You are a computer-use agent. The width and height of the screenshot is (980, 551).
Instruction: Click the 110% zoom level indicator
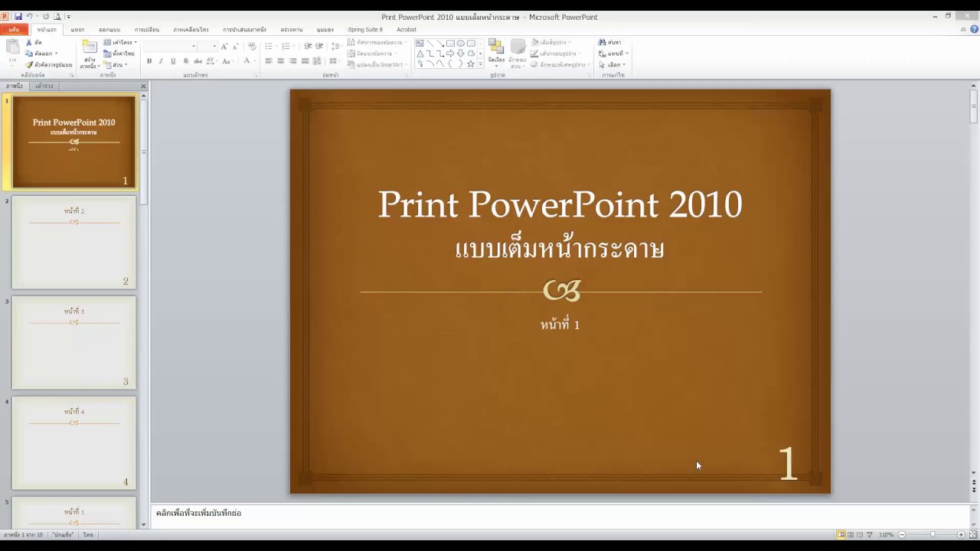point(886,534)
